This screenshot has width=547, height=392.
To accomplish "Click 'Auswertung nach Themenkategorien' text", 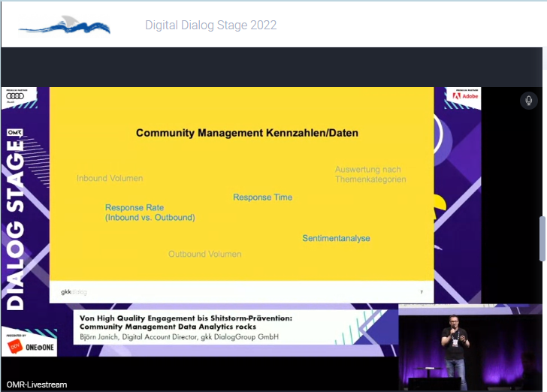I will point(370,174).
